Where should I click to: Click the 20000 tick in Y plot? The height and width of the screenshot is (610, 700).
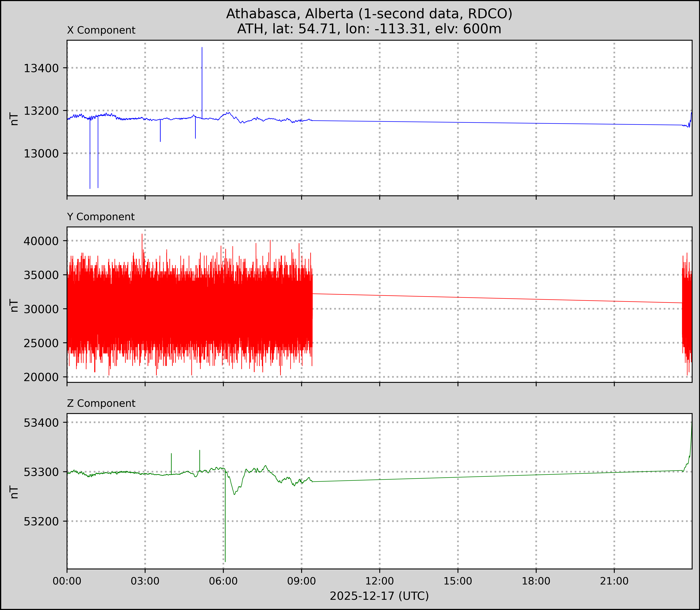point(41,377)
